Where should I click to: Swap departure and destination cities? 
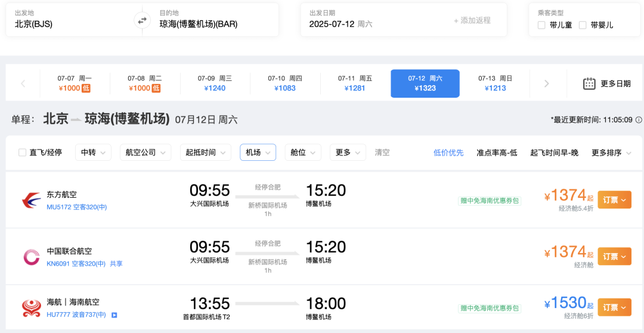(x=142, y=20)
